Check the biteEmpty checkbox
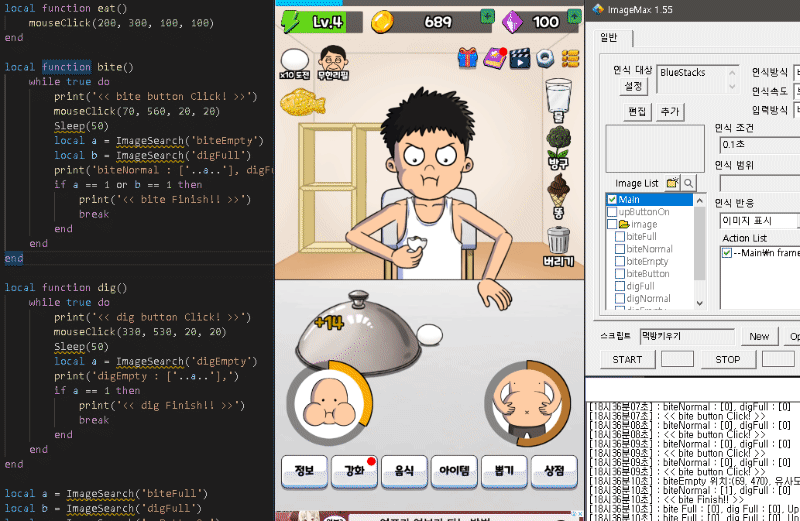 (x=620, y=261)
